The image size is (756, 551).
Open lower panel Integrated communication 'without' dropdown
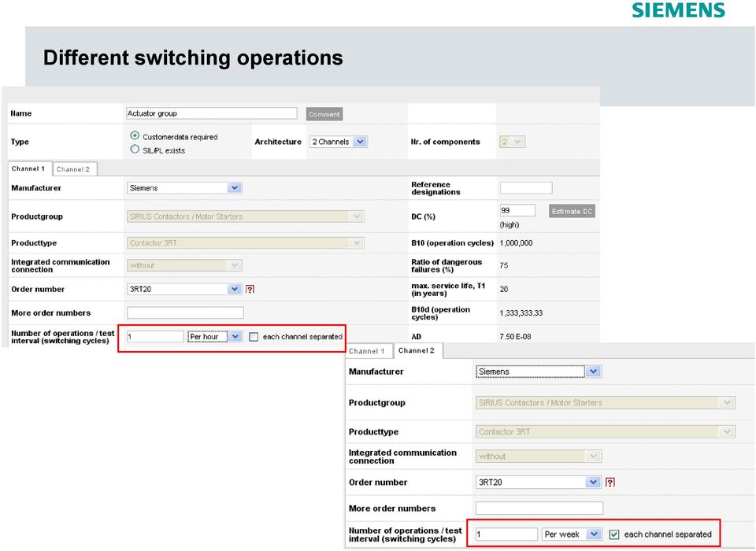pyautogui.click(x=539, y=456)
